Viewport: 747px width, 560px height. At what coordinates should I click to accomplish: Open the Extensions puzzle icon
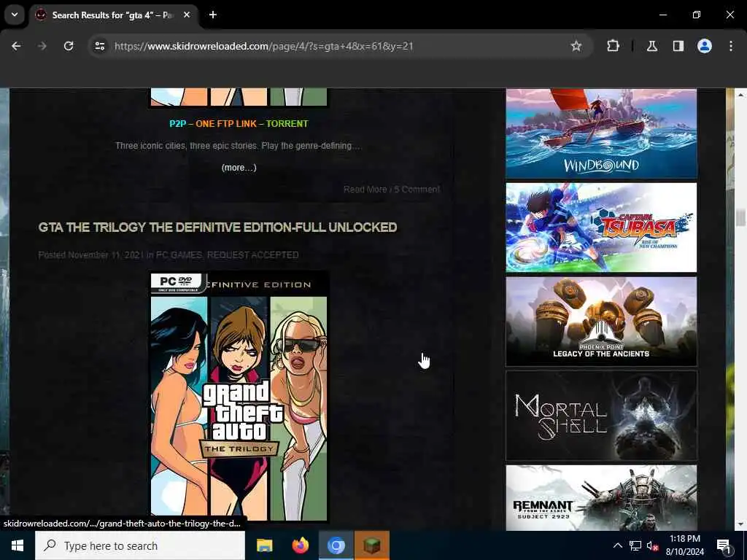tap(613, 46)
